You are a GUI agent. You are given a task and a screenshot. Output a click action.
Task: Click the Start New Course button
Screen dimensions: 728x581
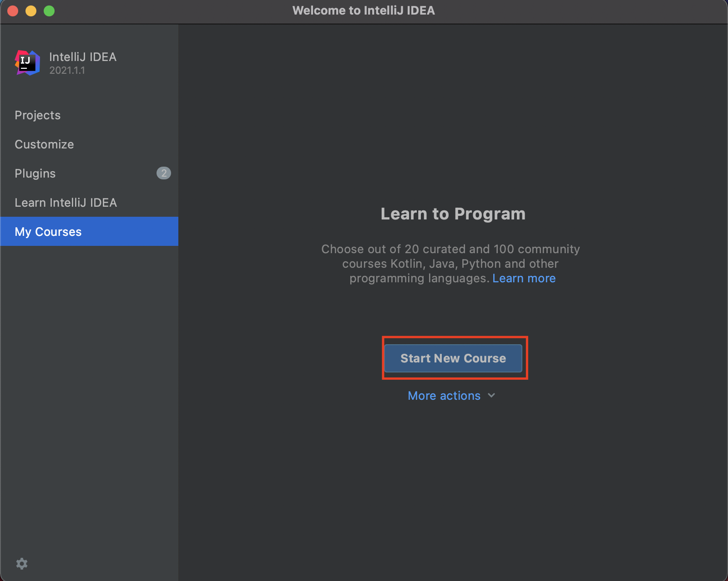453,358
